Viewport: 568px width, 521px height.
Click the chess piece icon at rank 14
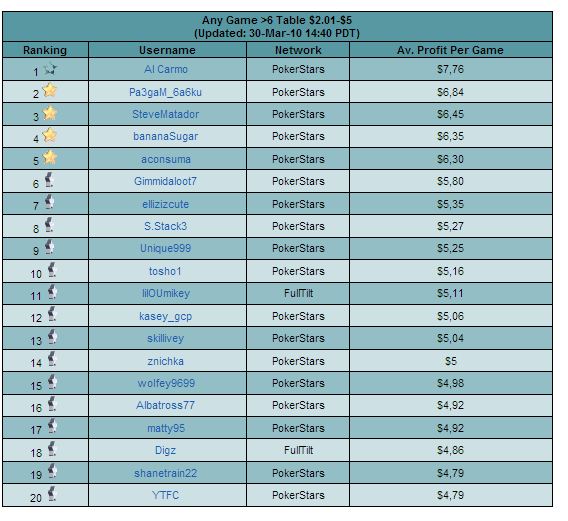[x=52, y=359]
